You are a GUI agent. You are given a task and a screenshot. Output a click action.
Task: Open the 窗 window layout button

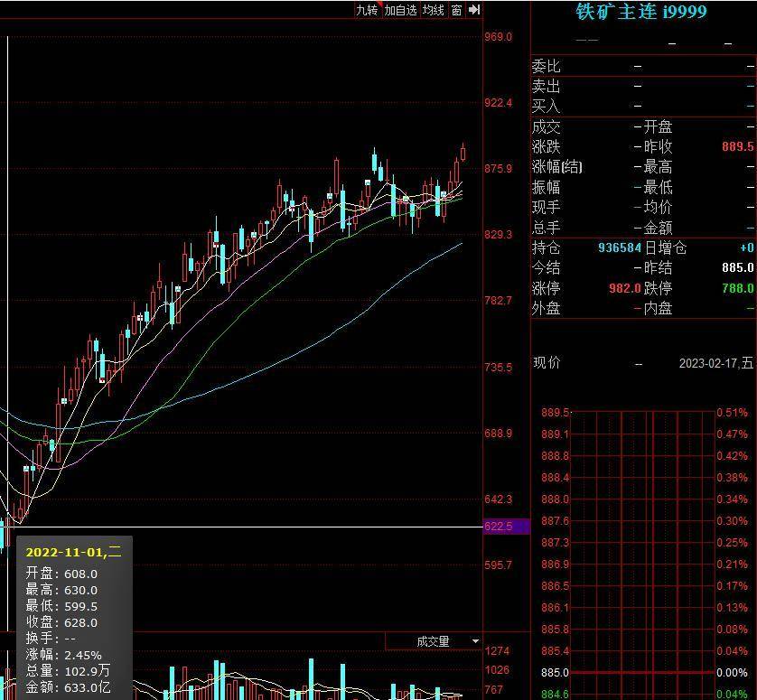click(457, 10)
